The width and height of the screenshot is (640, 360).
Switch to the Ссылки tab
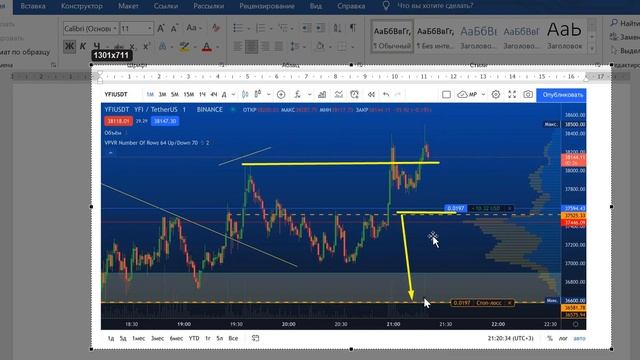click(x=166, y=6)
